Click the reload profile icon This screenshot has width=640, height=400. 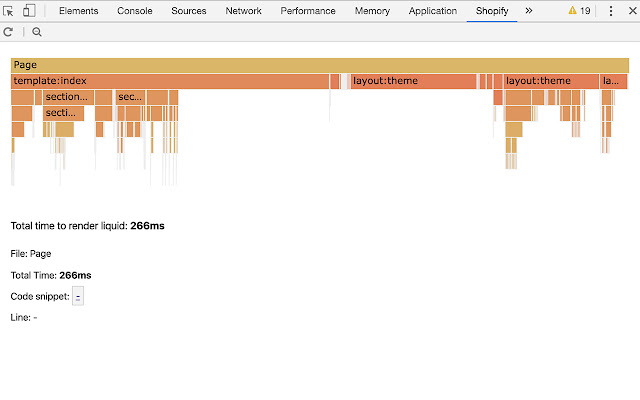coord(9,32)
